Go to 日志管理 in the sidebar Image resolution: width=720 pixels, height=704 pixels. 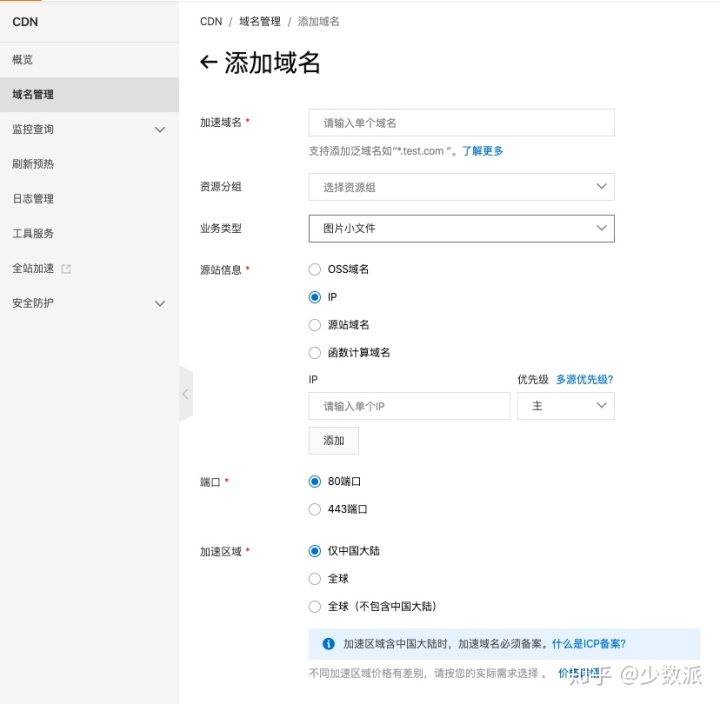tap(33, 199)
